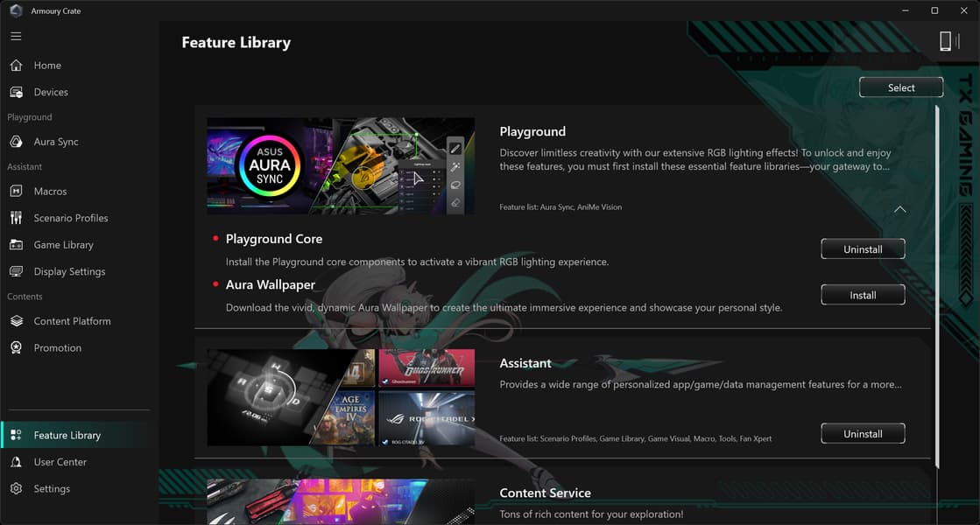The width and height of the screenshot is (980, 525).
Task: Open the hamburger menu icon
Action: (x=17, y=36)
